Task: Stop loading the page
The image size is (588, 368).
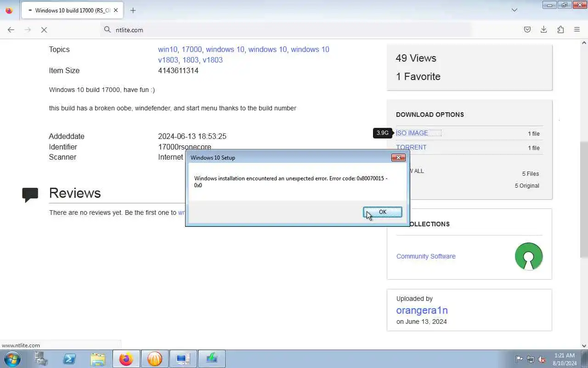Action: click(44, 29)
